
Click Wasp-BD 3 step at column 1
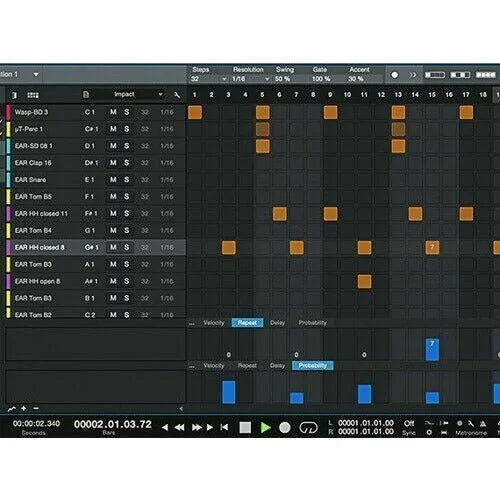[x=195, y=112]
